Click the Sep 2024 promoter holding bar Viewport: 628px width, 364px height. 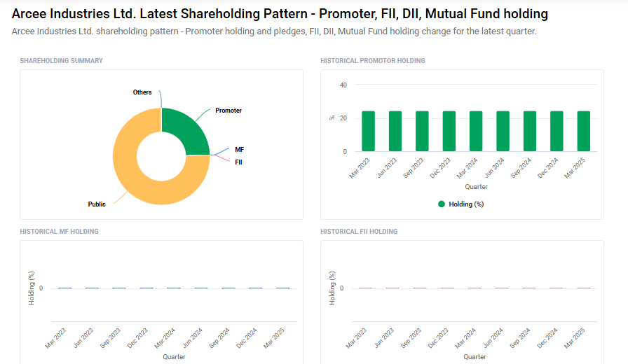click(530, 131)
